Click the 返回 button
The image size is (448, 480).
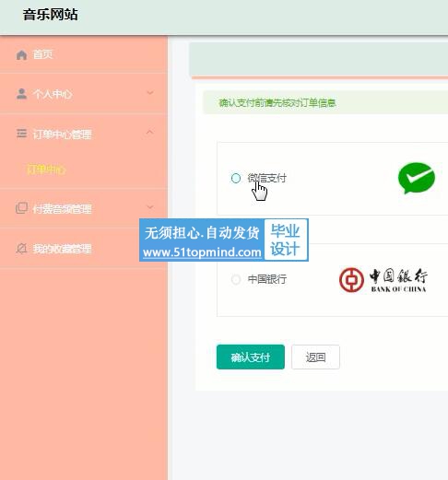click(x=315, y=357)
